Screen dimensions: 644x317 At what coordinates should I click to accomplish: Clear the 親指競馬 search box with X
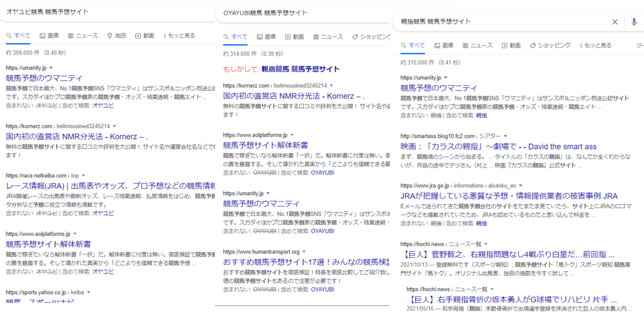(x=615, y=22)
